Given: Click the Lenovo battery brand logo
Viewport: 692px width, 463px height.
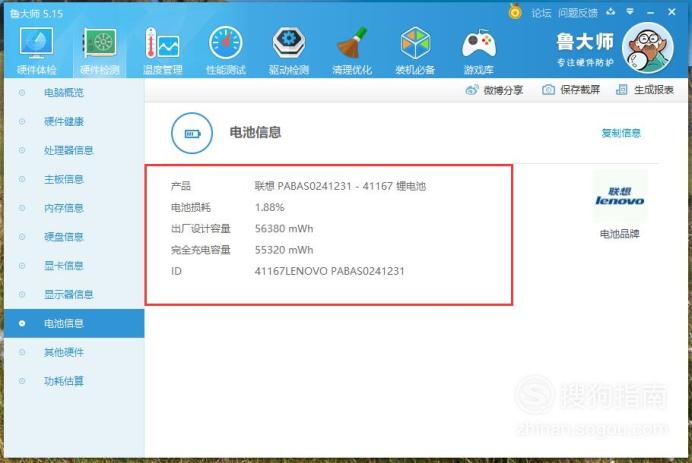Looking at the screenshot, I should click(620, 197).
